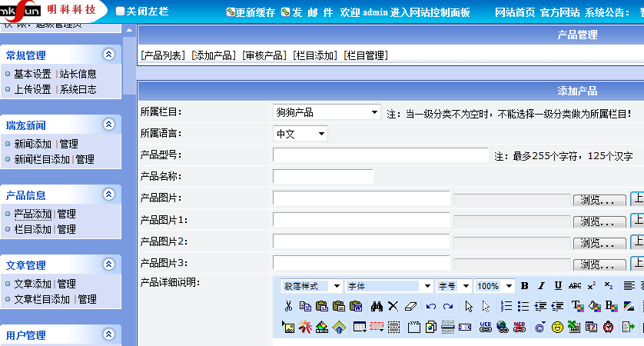Open the [产品列表] tab
This screenshot has width=644, height=346.
click(x=163, y=55)
